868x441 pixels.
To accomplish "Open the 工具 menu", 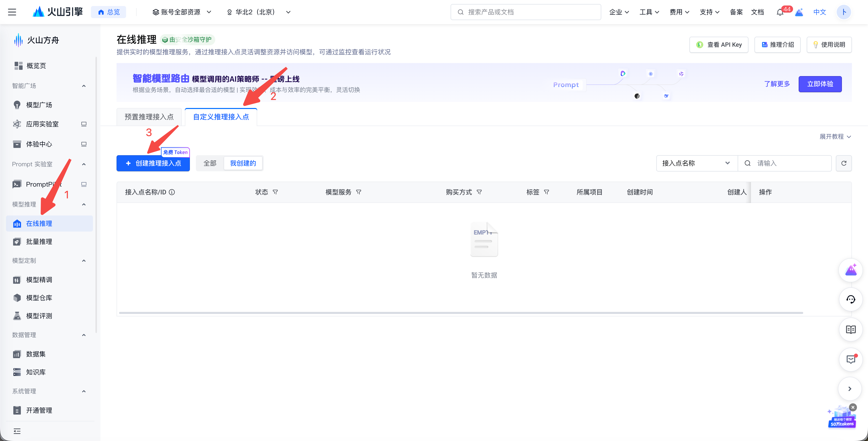I will point(649,12).
